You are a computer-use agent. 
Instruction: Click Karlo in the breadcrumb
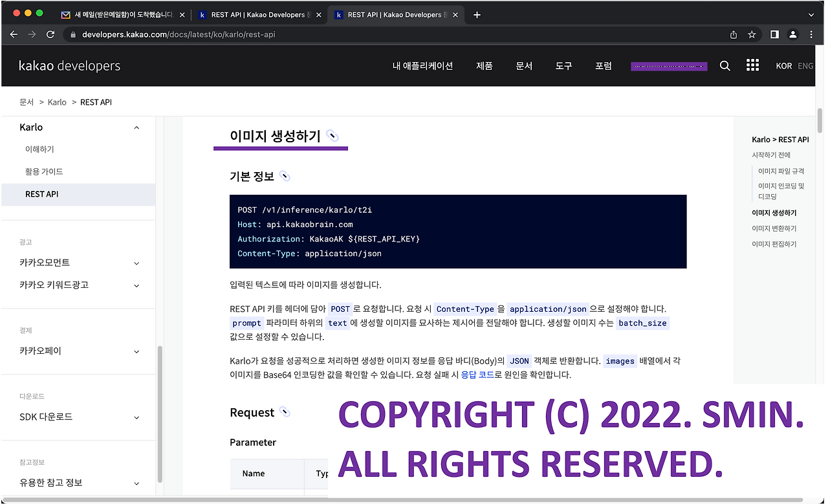click(57, 102)
